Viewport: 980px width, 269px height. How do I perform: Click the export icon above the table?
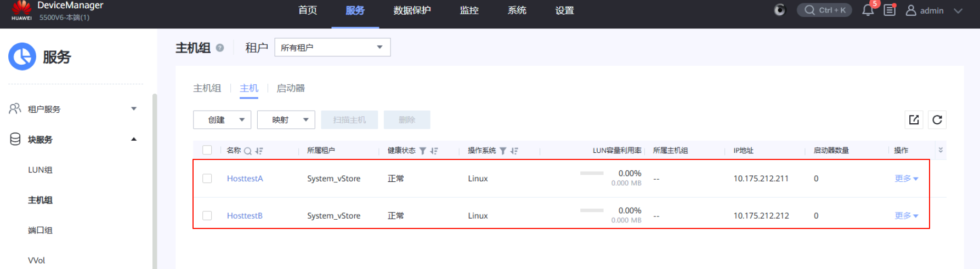tap(914, 120)
